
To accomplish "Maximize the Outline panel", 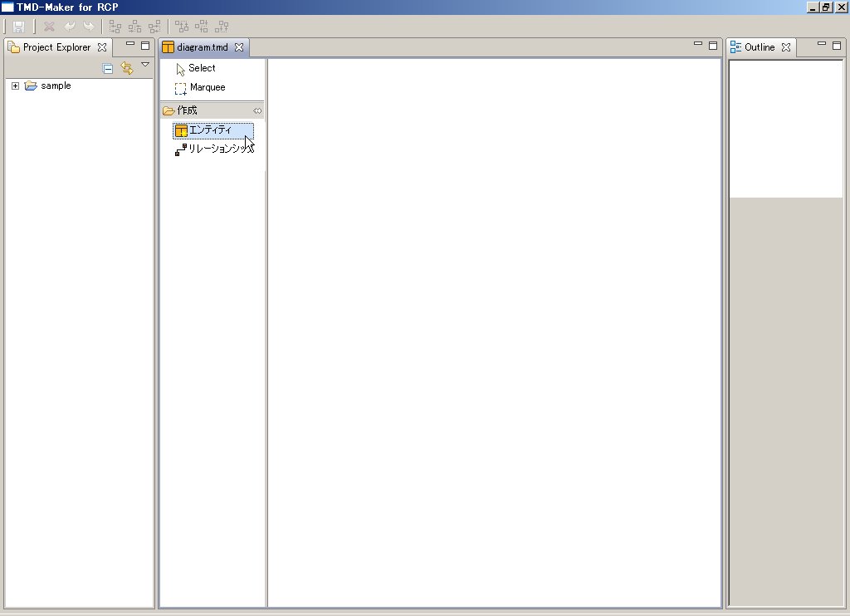I will 837,46.
